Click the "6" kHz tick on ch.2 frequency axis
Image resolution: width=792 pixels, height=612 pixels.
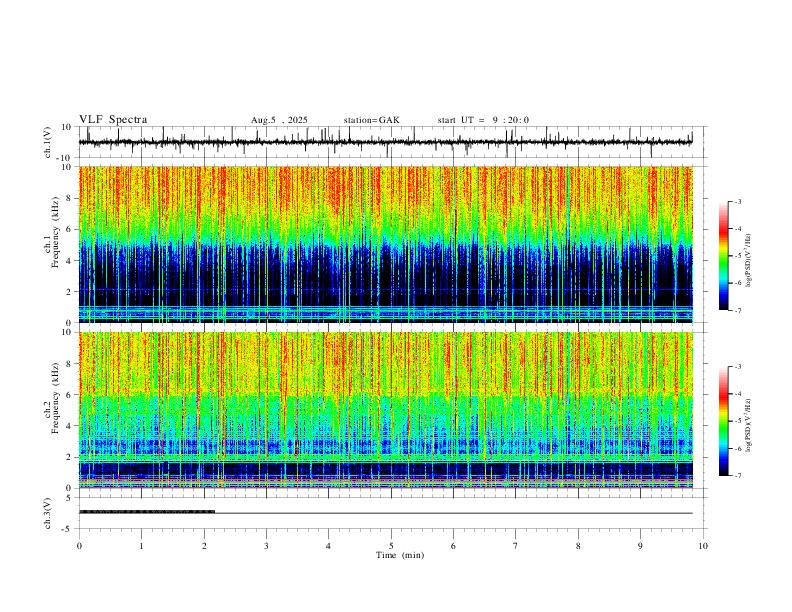tap(70, 394)
